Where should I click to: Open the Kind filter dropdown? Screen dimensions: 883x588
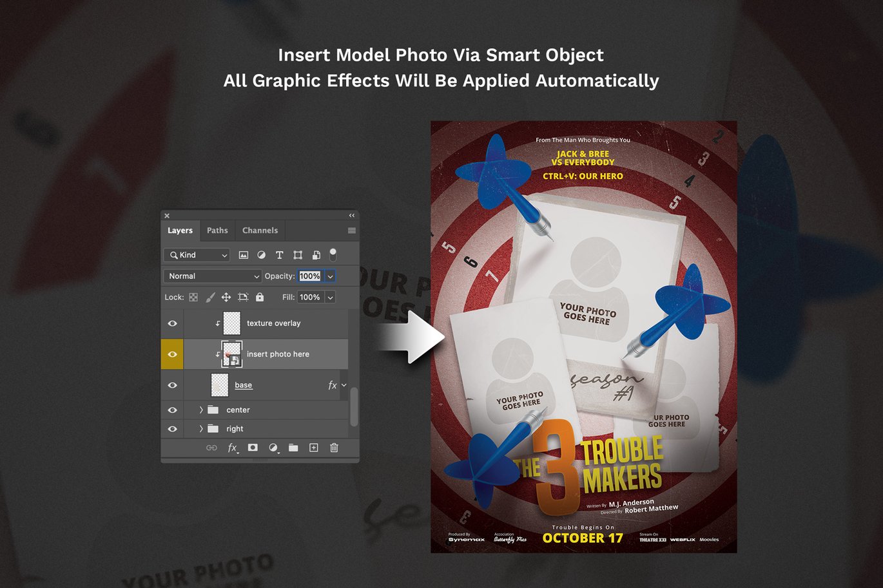[x=197, y=255]
